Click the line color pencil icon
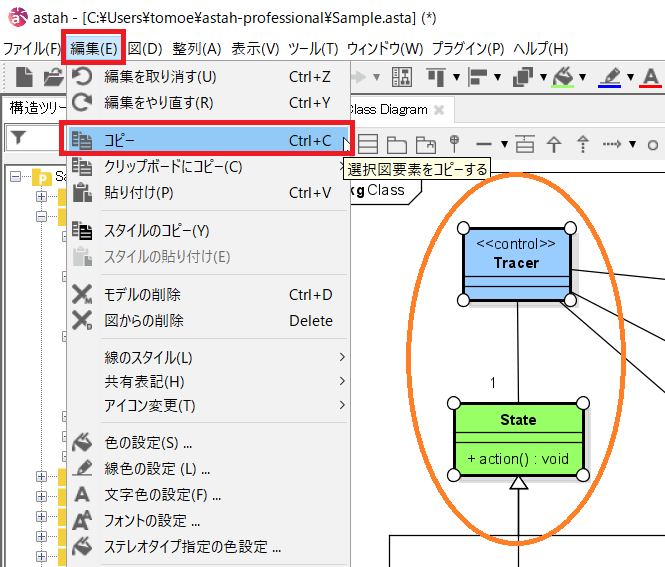Viewport: 665px width, 567px height. pos(612,77)
